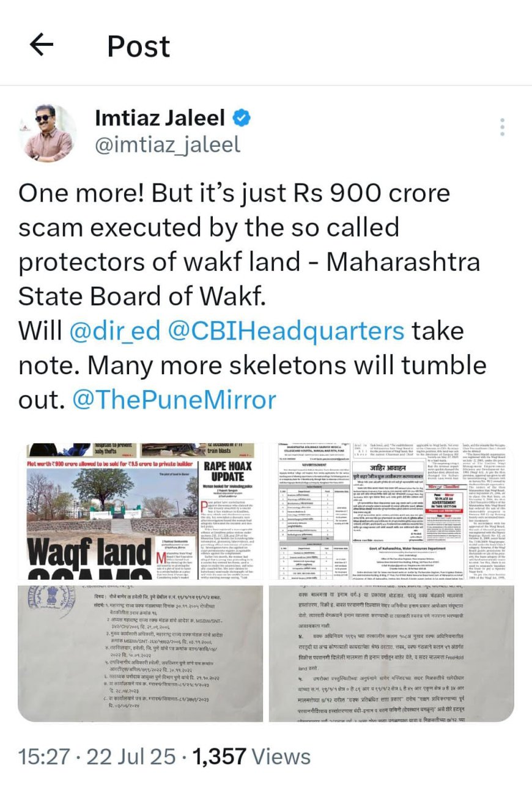Go back using the arrow icon
The image size is (532, 787).
pos(42,45)
